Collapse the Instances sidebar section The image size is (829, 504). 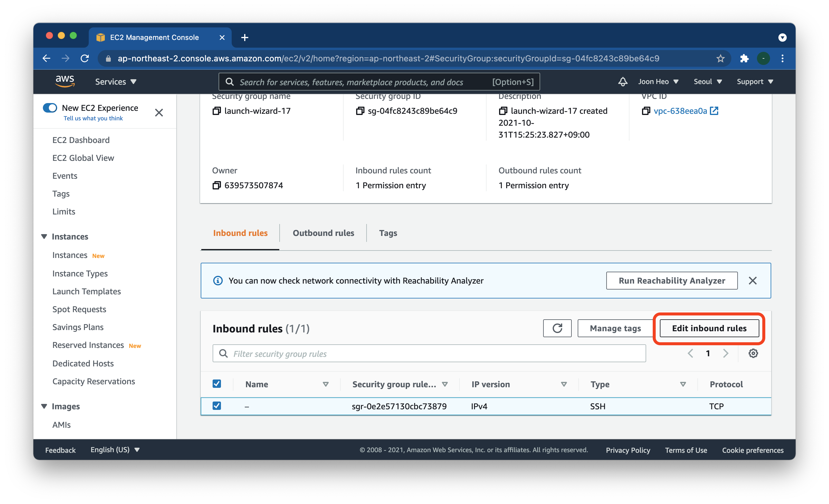point(44,237)
